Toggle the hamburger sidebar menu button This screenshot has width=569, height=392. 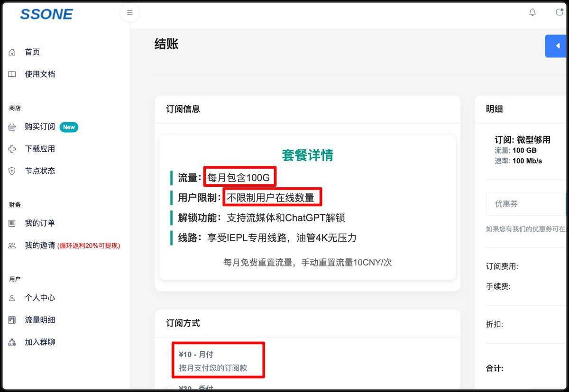[129, 12]
